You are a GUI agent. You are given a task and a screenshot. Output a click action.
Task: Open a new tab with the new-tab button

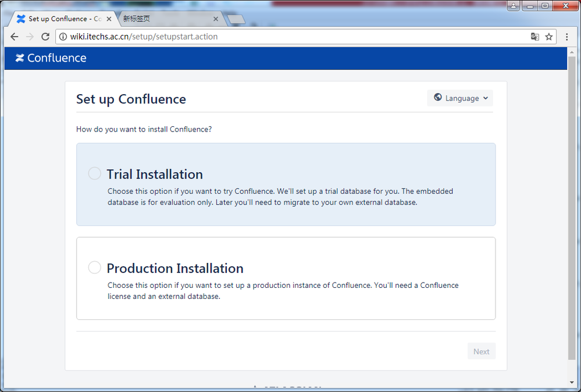pyautogui.click(x=236, y=19)
